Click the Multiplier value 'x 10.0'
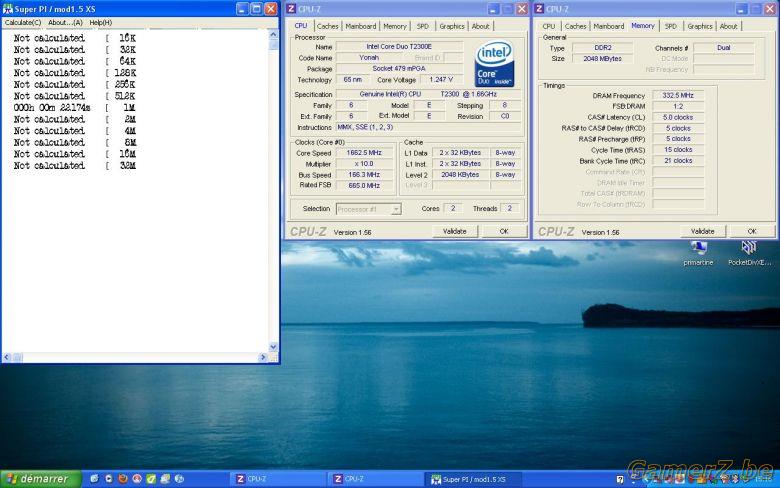This screenshot has width=780, height=488. pos(364,164)
